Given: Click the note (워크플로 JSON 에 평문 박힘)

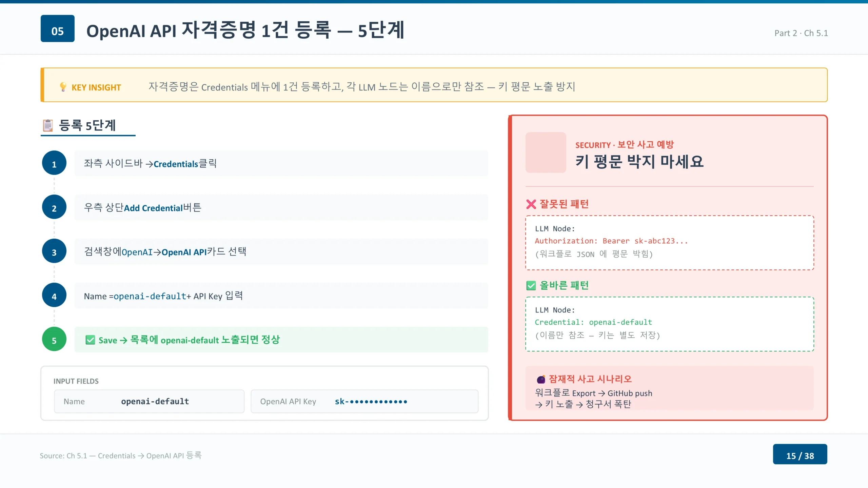Looking at the screenshot, I should [x=594, y=254].
